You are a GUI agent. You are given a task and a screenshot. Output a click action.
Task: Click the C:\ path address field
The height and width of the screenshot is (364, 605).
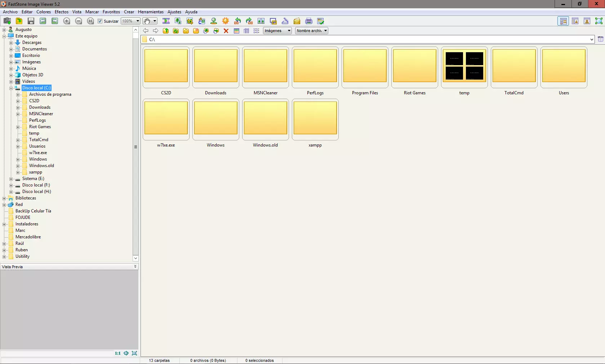[x=368, y=40]
